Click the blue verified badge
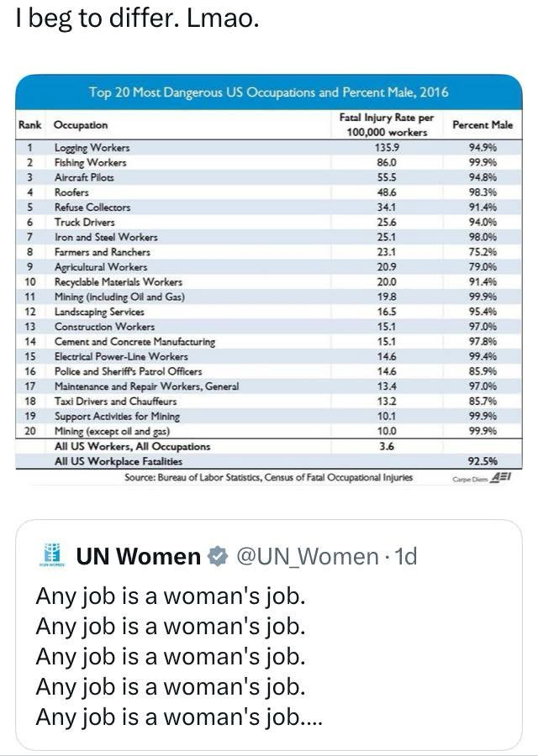The height and width of the screenshot is (756, 538). 217,556
